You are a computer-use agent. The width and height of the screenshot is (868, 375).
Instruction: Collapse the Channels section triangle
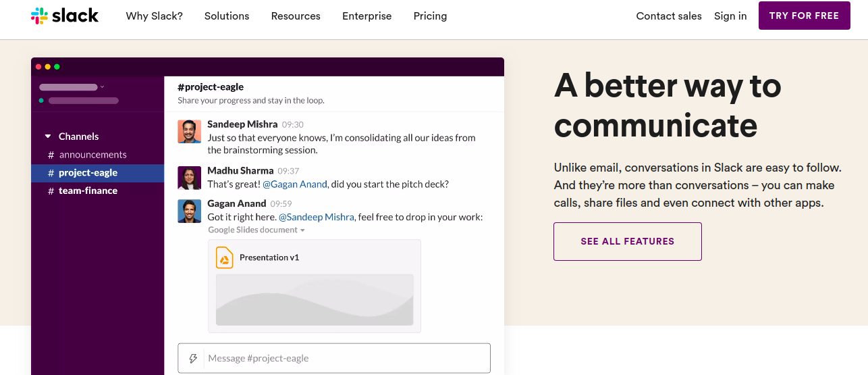click(x=48, y=136)
